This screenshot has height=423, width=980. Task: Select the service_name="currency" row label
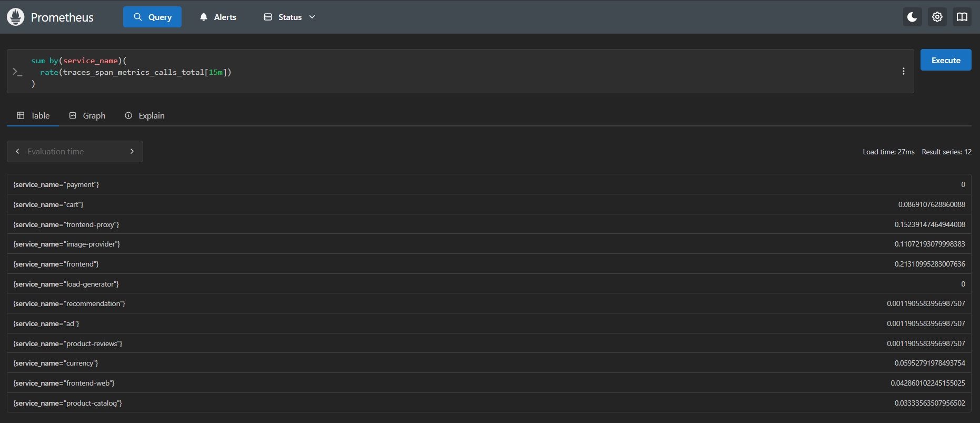pos(56,363)
